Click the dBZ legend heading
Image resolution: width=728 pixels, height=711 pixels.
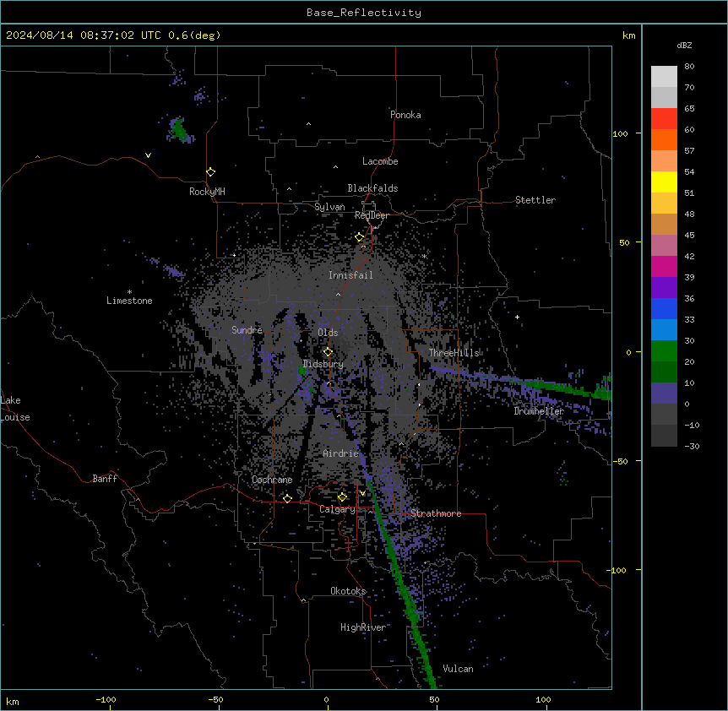684,45
